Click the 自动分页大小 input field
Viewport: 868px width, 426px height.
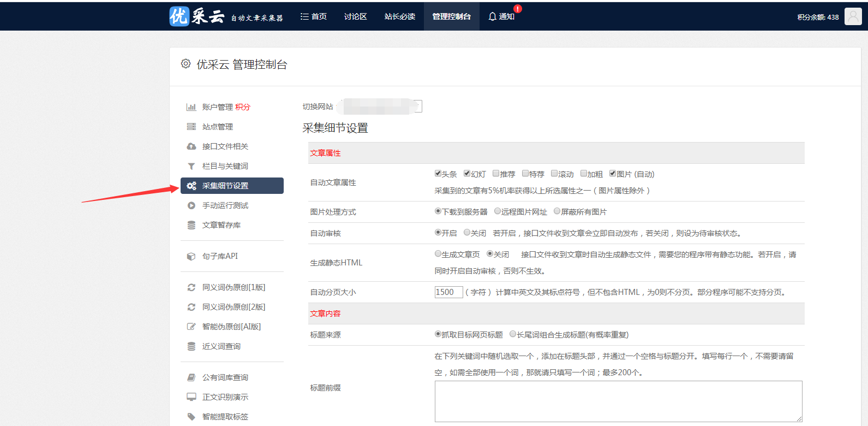coord(448,292)
